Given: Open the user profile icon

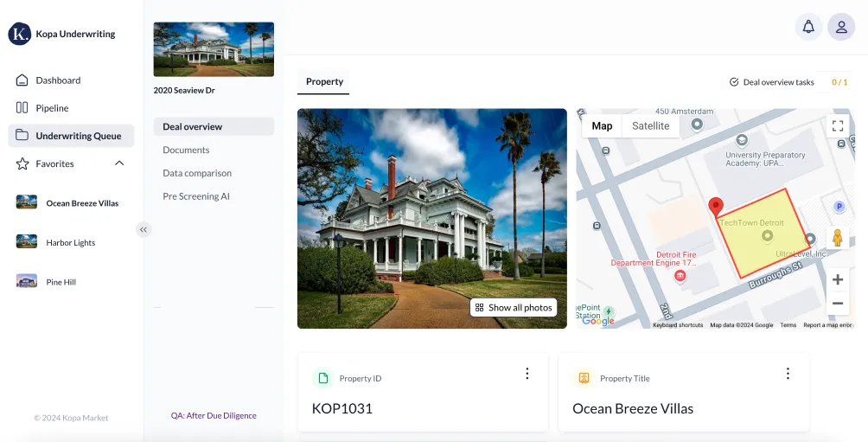Looking at the screenshot, I should pos(841,27).
